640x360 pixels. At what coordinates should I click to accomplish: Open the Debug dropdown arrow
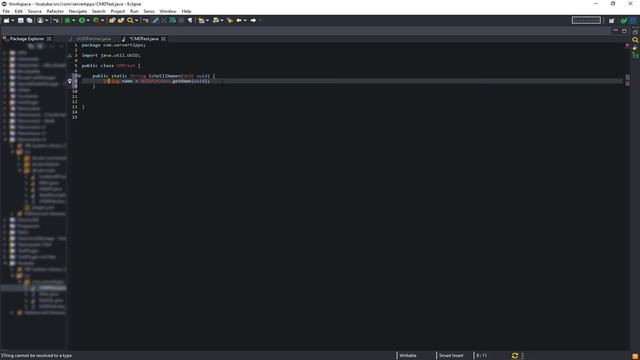(x=73, y=20)
